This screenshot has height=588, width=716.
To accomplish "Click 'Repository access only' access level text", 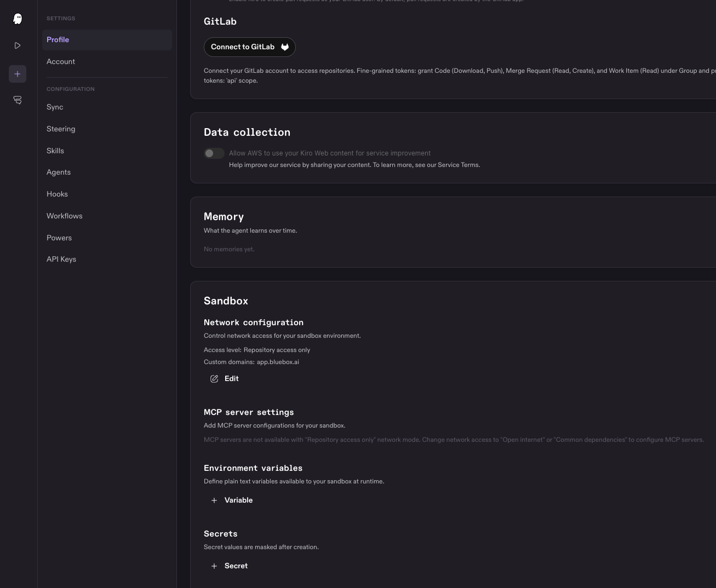I will click(277, 350).
